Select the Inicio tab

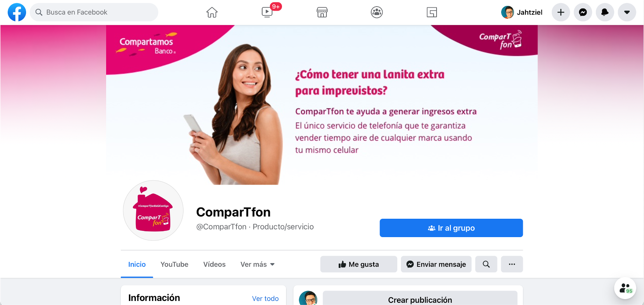(137, 264)
